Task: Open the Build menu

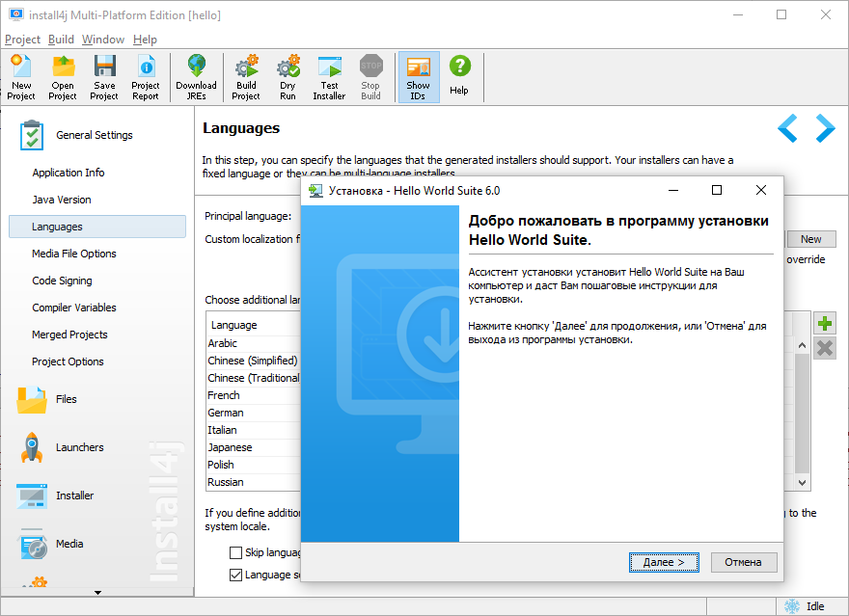Action: click(x=61, y=40)
